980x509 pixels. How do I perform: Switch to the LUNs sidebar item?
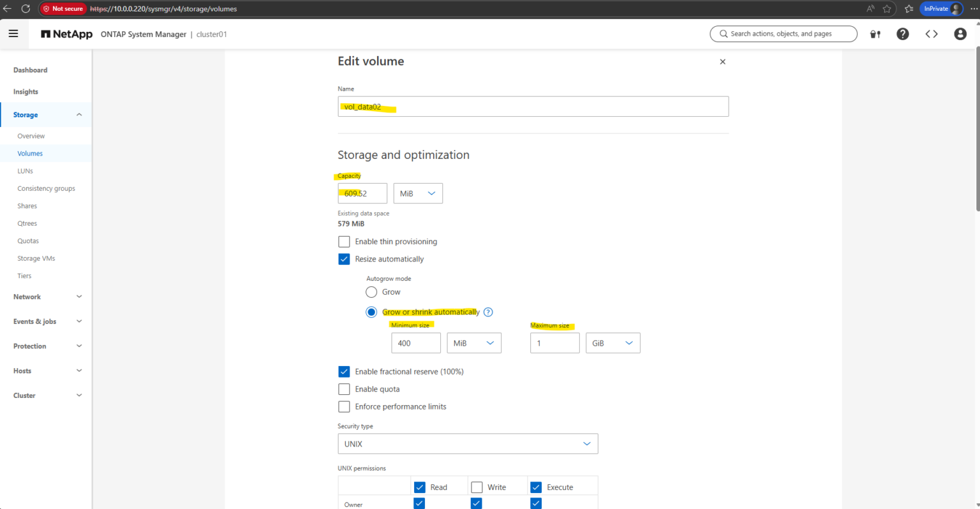pyautogui.click(x=25, y=170)
